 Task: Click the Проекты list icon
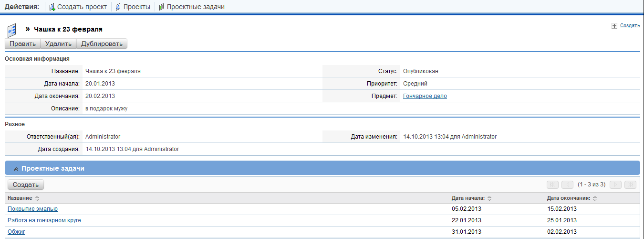[118, 7]
